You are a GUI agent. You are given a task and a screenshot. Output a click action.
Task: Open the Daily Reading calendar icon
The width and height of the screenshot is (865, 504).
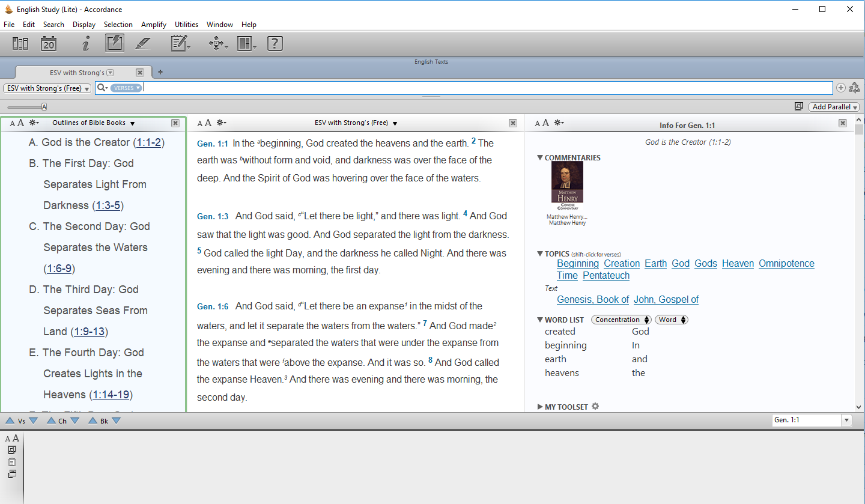coord(49,43)
